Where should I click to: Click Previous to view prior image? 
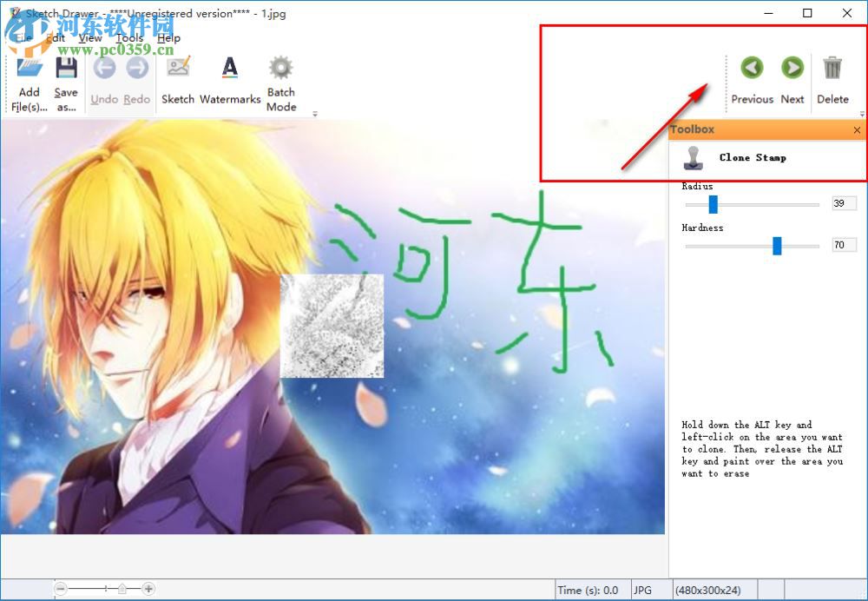coord(752,68)
